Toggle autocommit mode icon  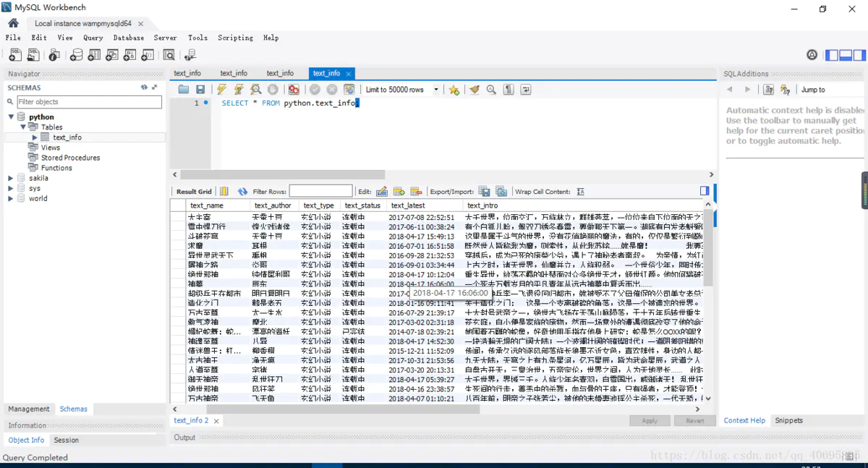tap(349, 90)
